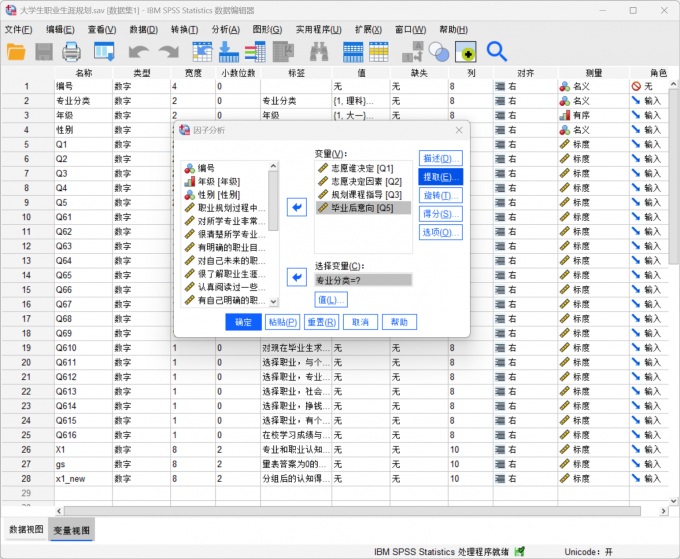Open the 编辑(E) menu
Screen dimensions: 680x559
[x=60, y=29]
